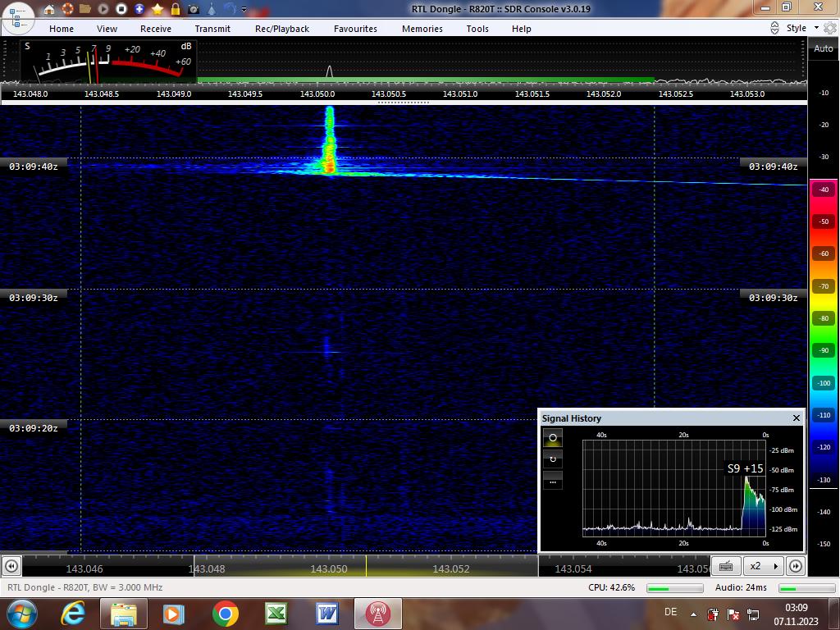
Task: Click the CPU usage progress bar
Action: 674,588
